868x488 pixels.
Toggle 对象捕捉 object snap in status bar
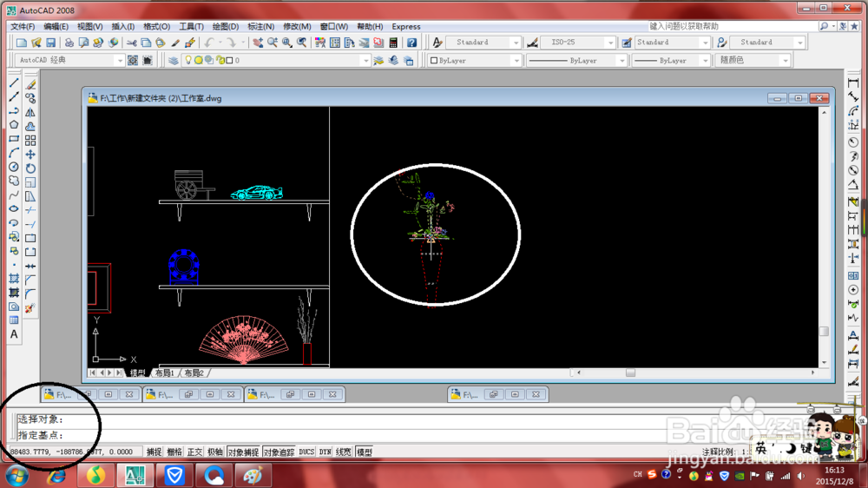pyautogui.click(x=244, y=452)
